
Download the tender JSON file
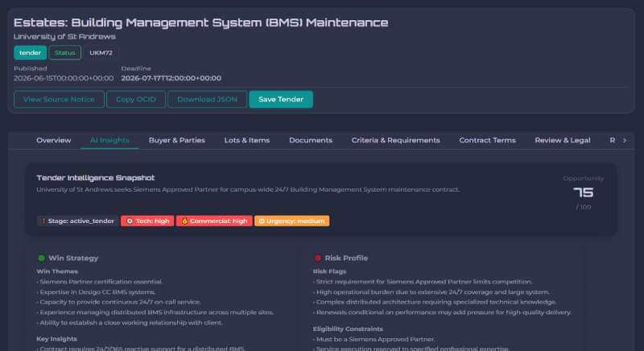208,99
